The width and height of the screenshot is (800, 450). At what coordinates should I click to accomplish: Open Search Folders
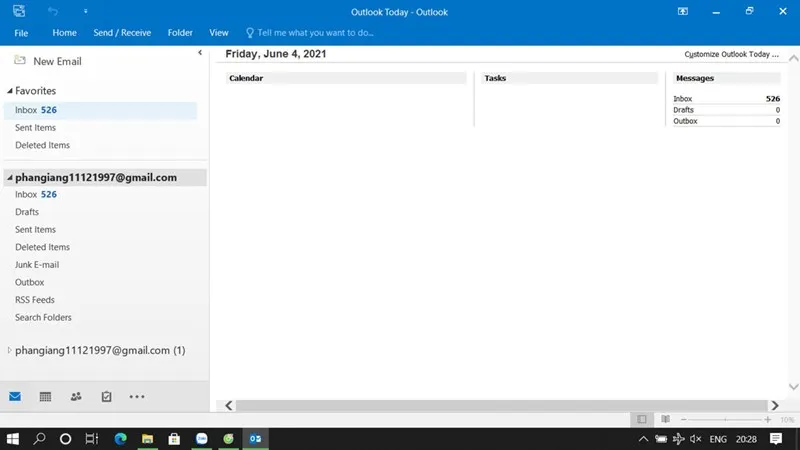pos(43,317)
